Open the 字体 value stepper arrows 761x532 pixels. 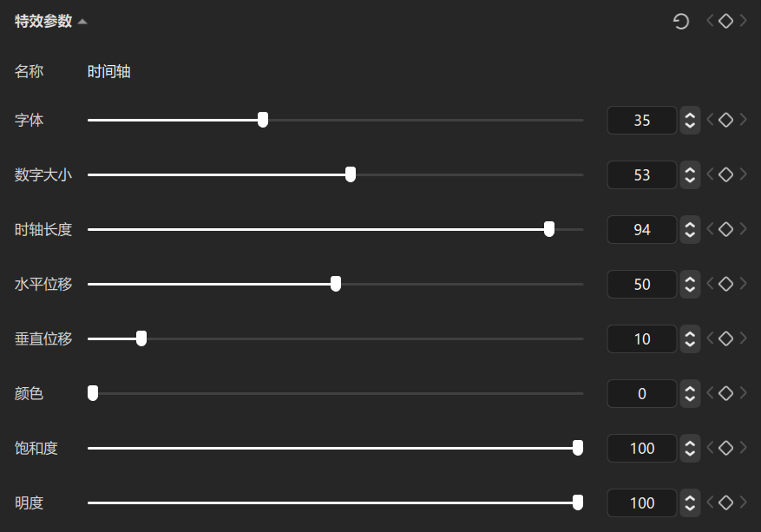690,120
